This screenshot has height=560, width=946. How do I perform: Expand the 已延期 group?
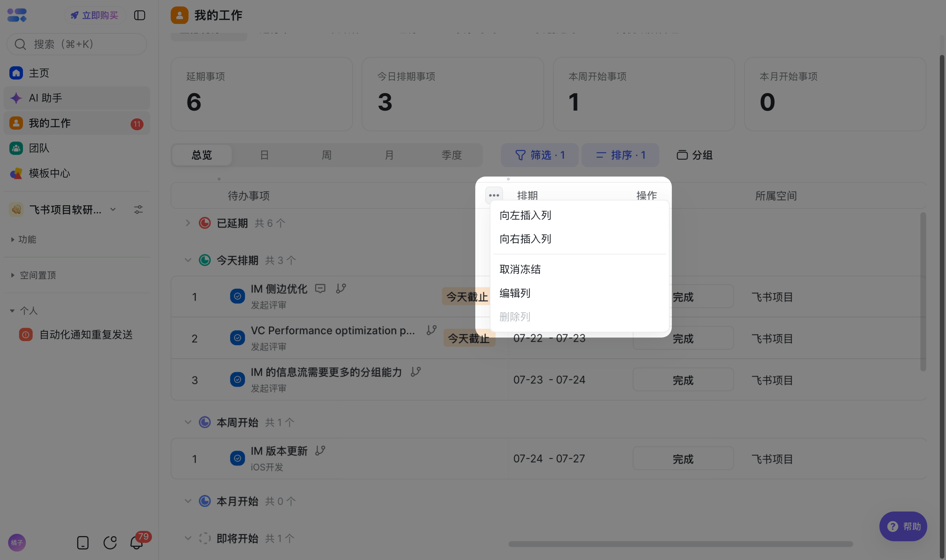tap(188, 223)
